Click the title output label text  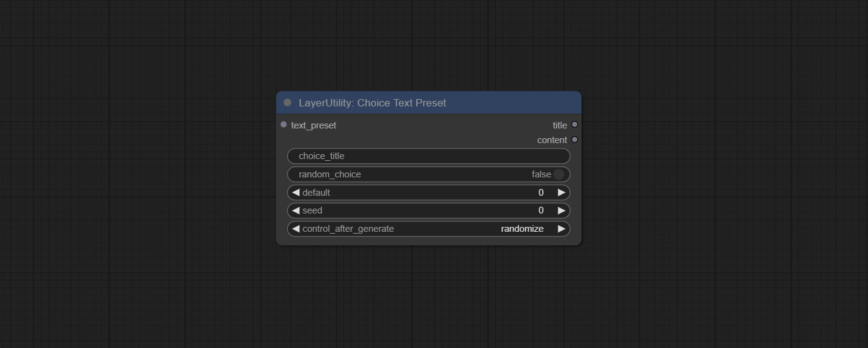(559, 125)
